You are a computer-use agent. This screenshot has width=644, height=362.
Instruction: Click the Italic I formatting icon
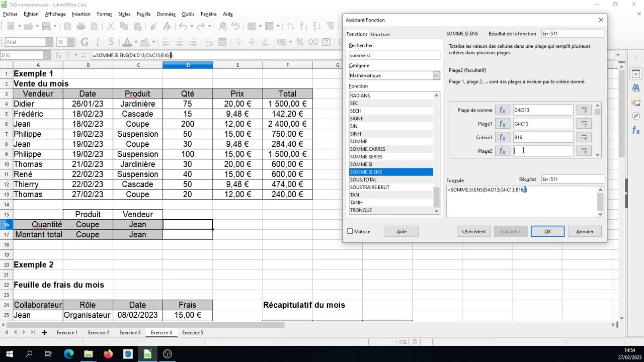pyautogui.click(x=98, y=42)
